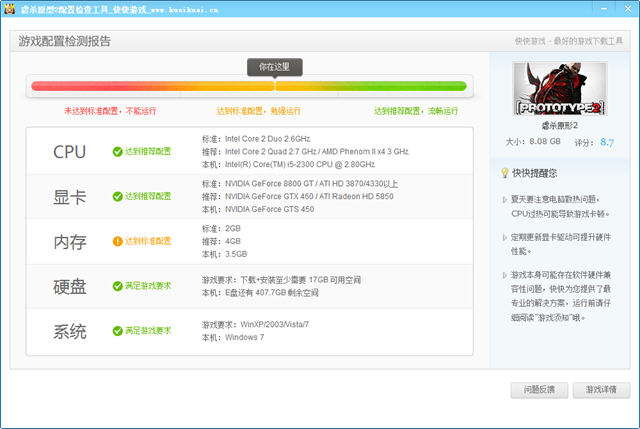Click the arrow bullet before 游戏本身可能存在
This screenshot has width=640, height=429.
point(505,275)
